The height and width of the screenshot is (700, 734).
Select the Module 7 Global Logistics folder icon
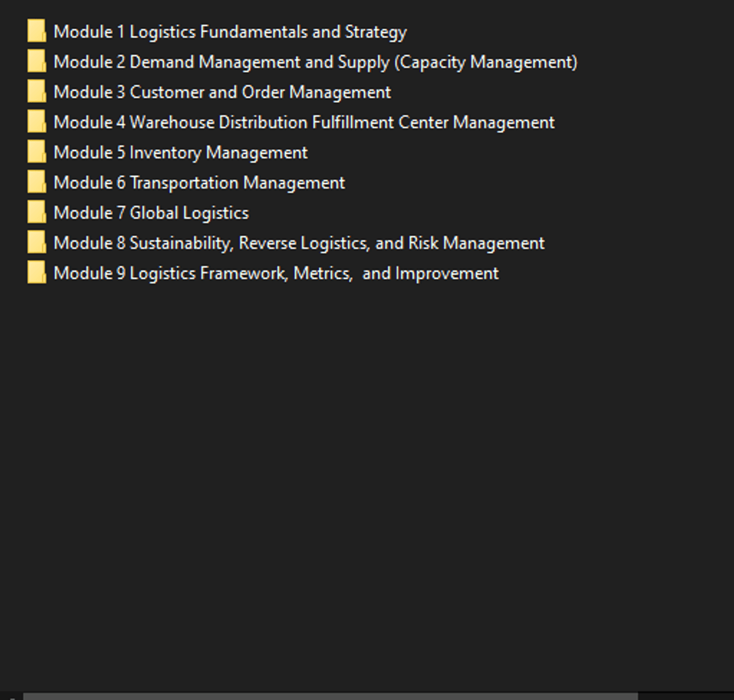click(37, 212)
